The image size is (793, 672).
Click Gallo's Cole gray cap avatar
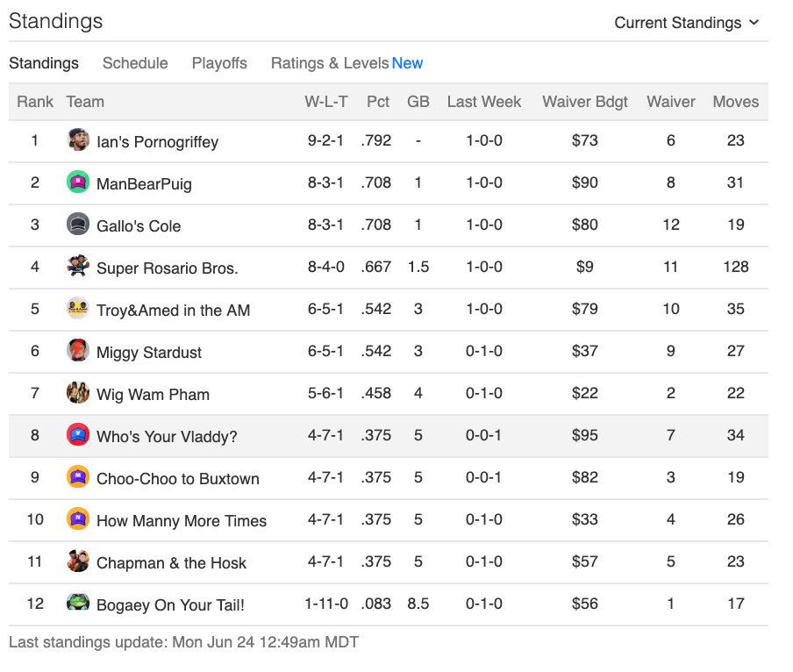coord(78,224)
